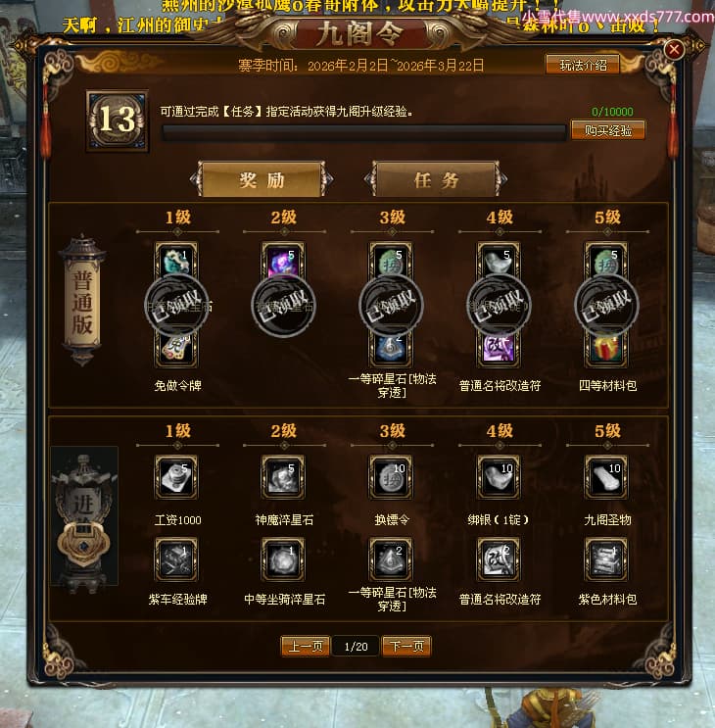Click the 中等坐骑淬星石 reward icon

(283, 559)
